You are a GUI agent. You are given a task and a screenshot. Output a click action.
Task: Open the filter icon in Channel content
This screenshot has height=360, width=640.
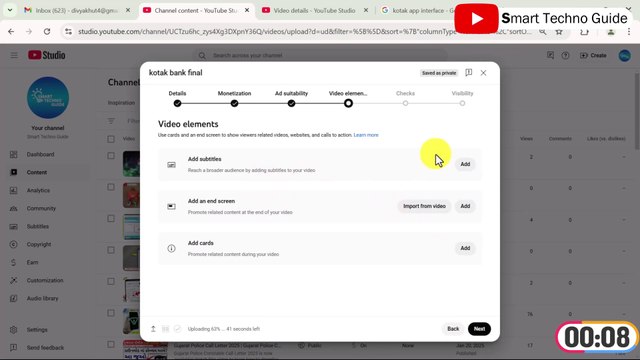(x=111, y=121)
